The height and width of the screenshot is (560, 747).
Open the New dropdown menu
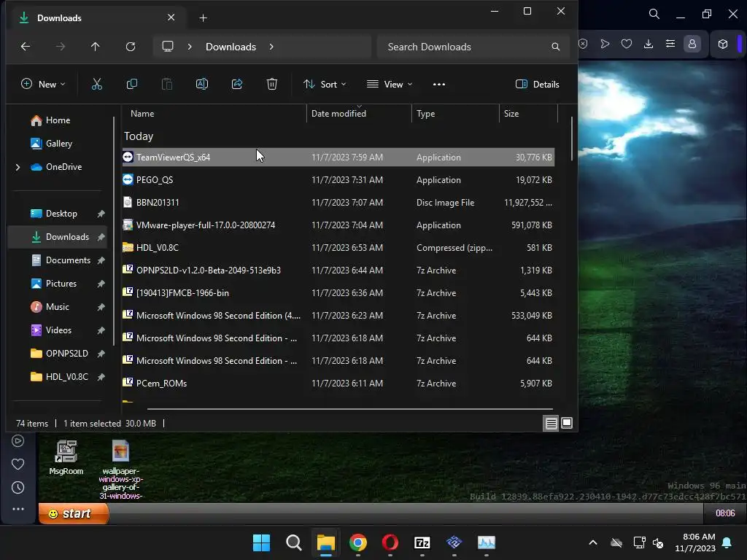43,85
